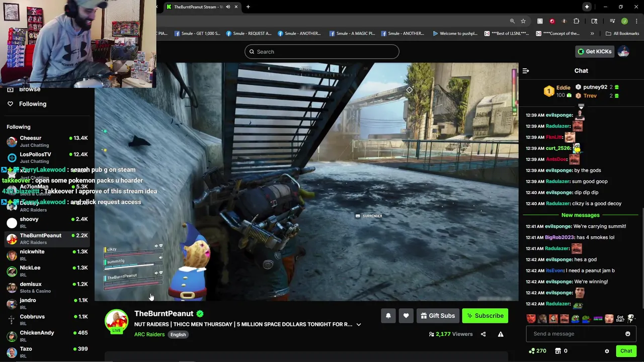Image resolution: width=644 pixels, height=362 pixels.
Task: Click the channel points icon showing 270
Action: click(x=532, y=351)
